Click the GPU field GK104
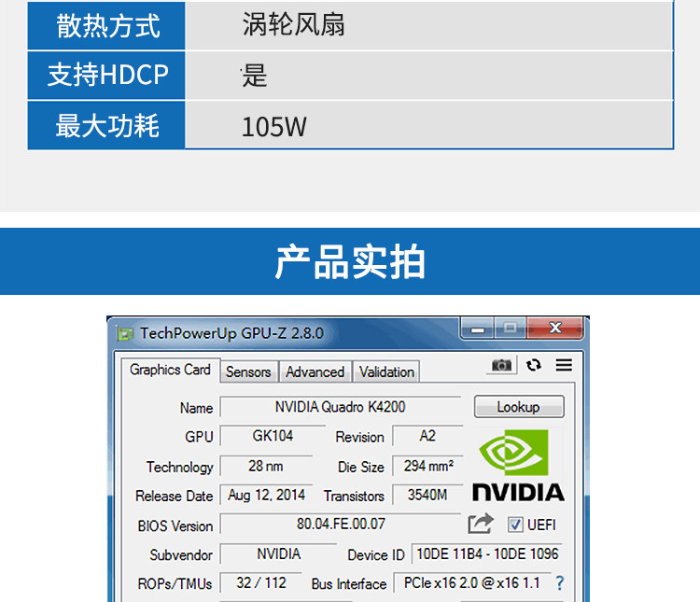This screenshot has height=602, width=700. click(273, 436)
